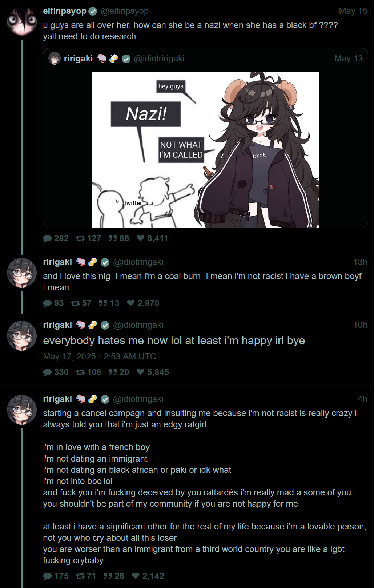This screenshot has width=374, height=588.
Task: Open the May 13 quoted post date
Action: (x=349, y=59)
